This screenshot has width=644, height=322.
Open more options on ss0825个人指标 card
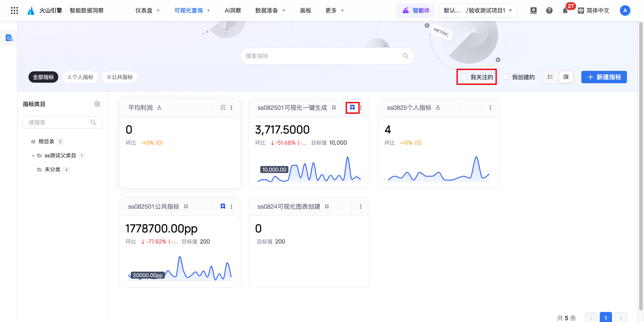point(490,107)
